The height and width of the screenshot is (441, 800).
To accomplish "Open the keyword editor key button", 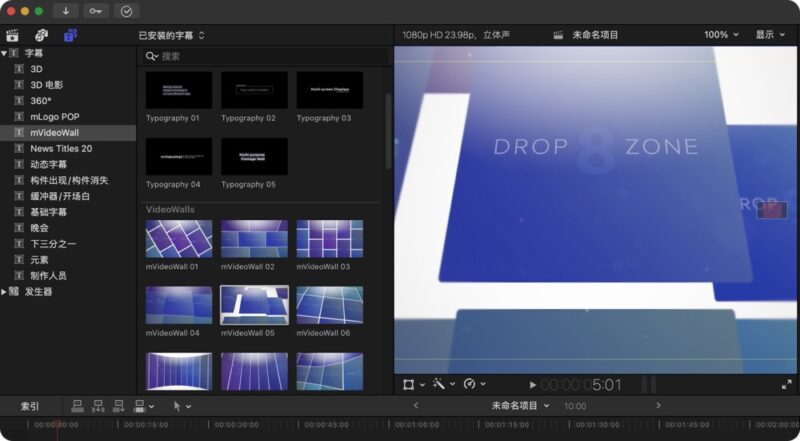I will point(96,11).
